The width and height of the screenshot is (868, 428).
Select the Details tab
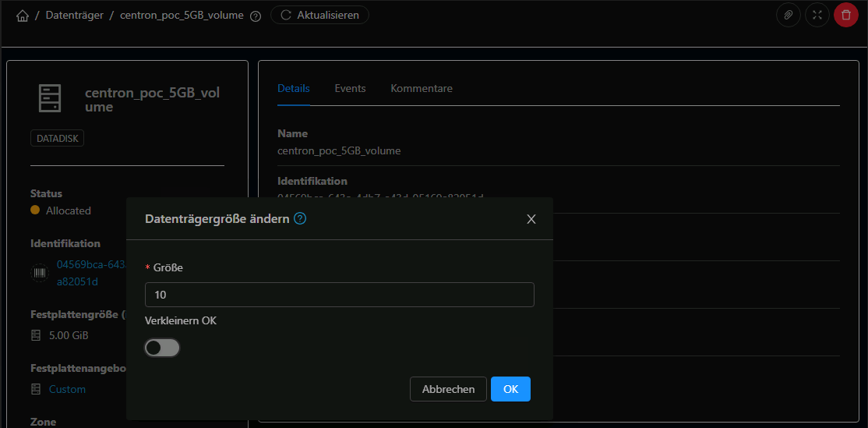point(294,88)
